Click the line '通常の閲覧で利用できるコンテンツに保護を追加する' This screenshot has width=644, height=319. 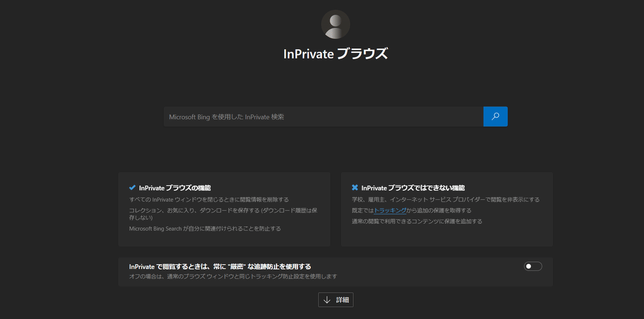coord(417,221)
